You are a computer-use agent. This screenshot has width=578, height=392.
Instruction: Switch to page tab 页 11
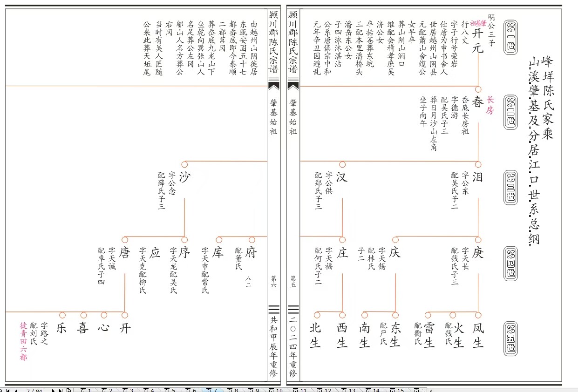click(x=300, y=390)
